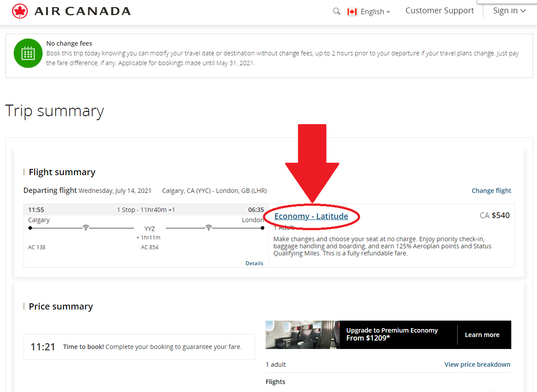
Task: Expand the English language dropdown
Action: (375, 12)
